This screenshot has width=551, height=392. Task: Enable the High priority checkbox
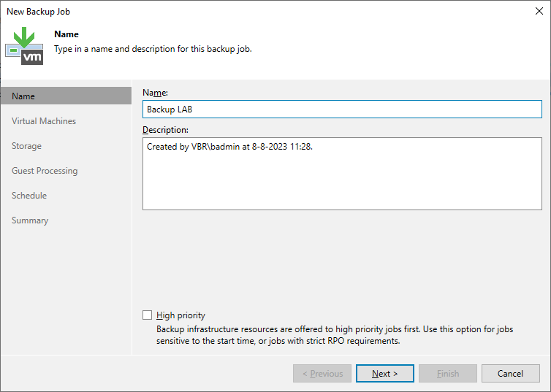(x=147, y=315)
